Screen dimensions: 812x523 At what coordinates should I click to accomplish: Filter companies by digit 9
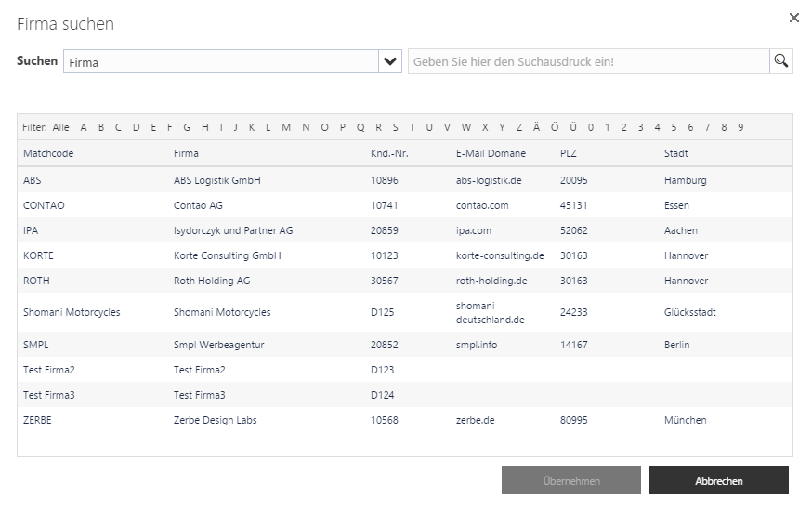coord(740,127)
